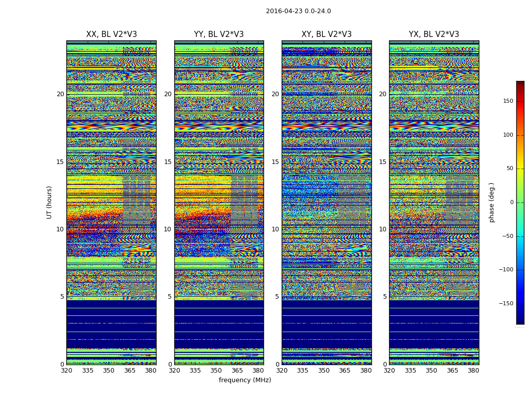
Task: Click x-tick "365" under the XY panel
Action: [x=345, y=371]
